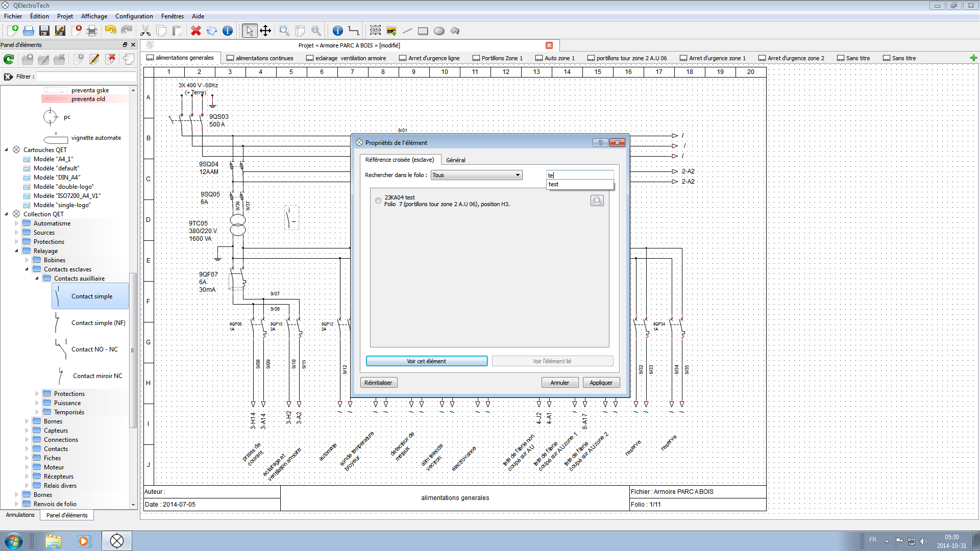The image size is (980, 551).
Task: Click the rotate selection icon
Action: [212, 31]
